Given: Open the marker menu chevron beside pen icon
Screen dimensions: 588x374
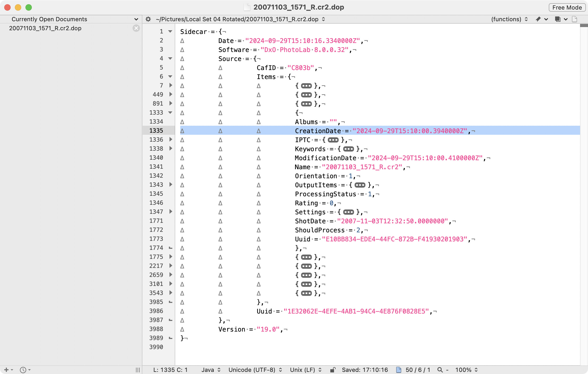Looking at the screenshot, I should click(546, 19).
